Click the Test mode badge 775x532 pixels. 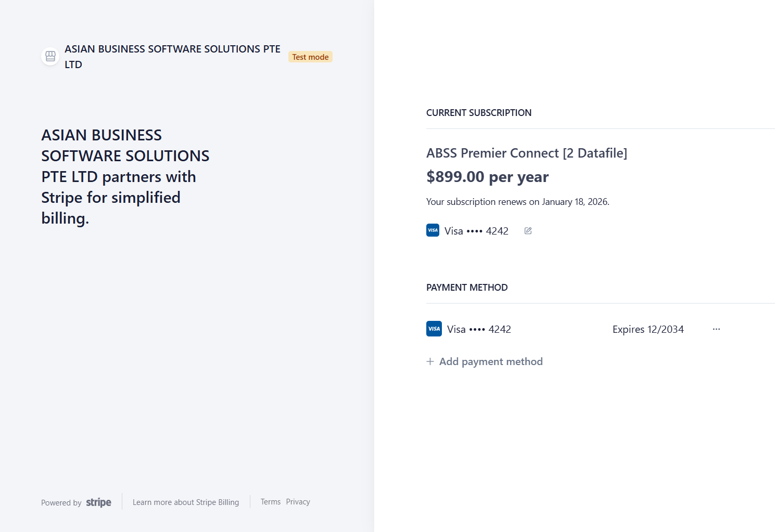[x=310, y=57]
